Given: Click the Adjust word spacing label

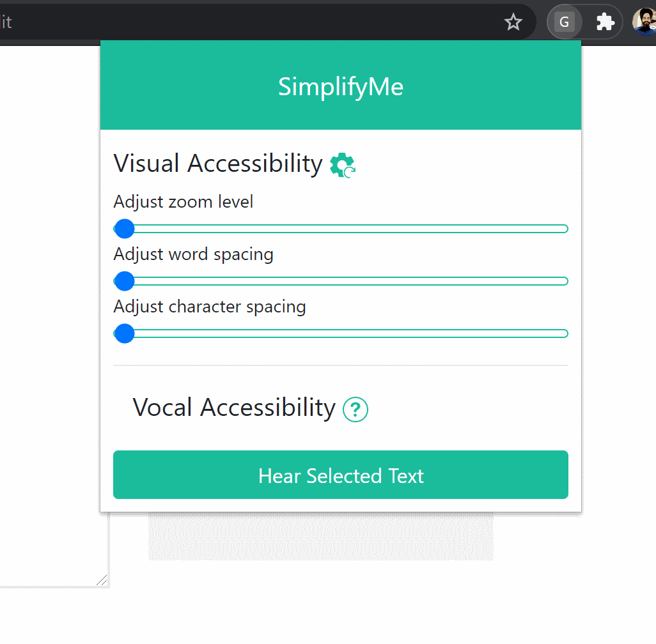Looking at the screenshot, I should [x=193, y=255].
